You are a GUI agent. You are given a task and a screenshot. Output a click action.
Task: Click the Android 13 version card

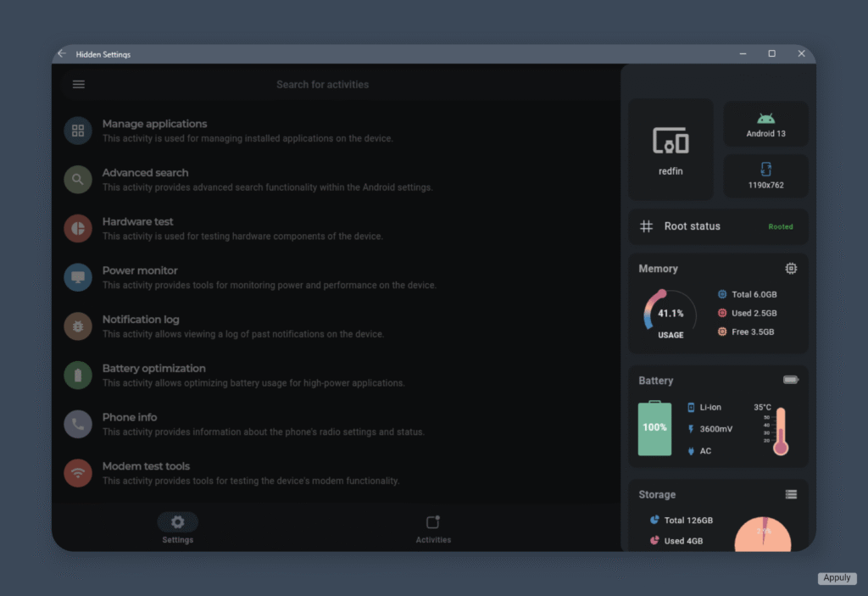pyautogui.click(x=765, y=125)
